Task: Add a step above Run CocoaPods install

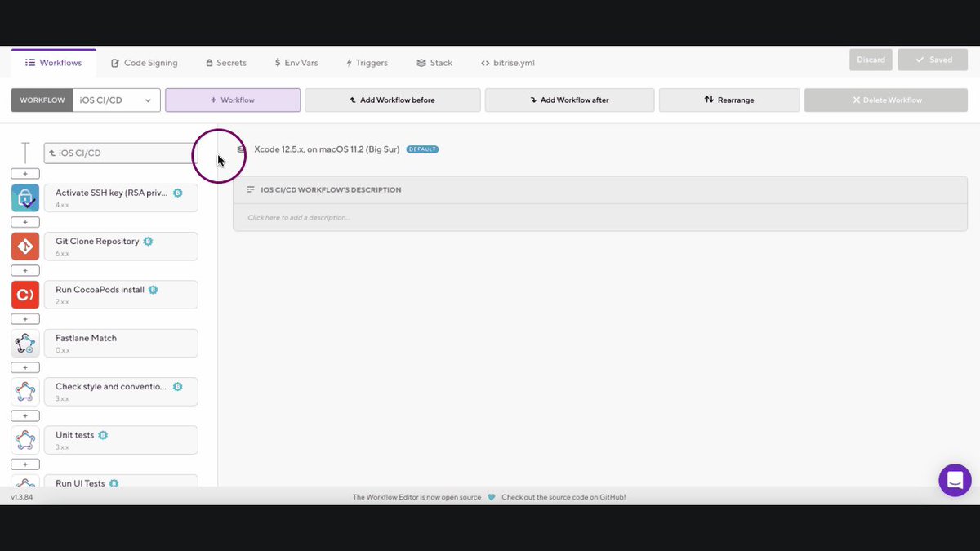Action: 25,271
